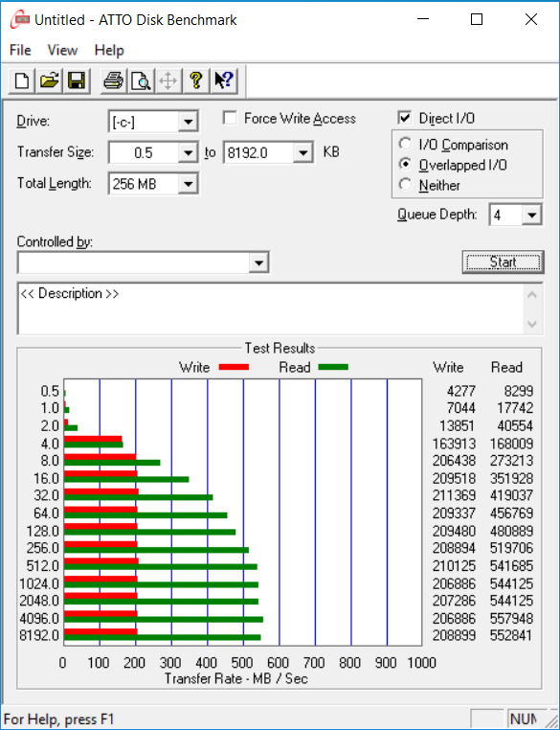This screenshot has width=560, height=730.
Task: Expand the Drive selection dropdown
Action: [x=188, y=122]
